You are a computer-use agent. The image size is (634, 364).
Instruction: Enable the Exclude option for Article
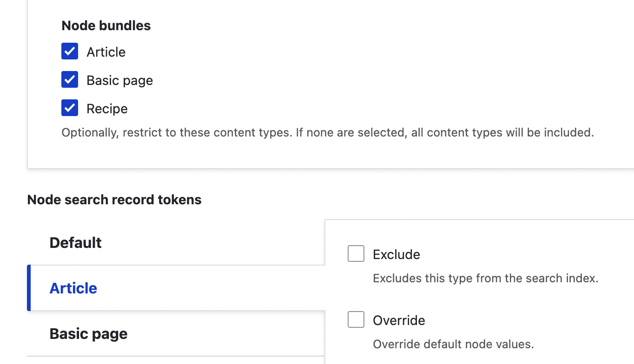pos(356,253)
